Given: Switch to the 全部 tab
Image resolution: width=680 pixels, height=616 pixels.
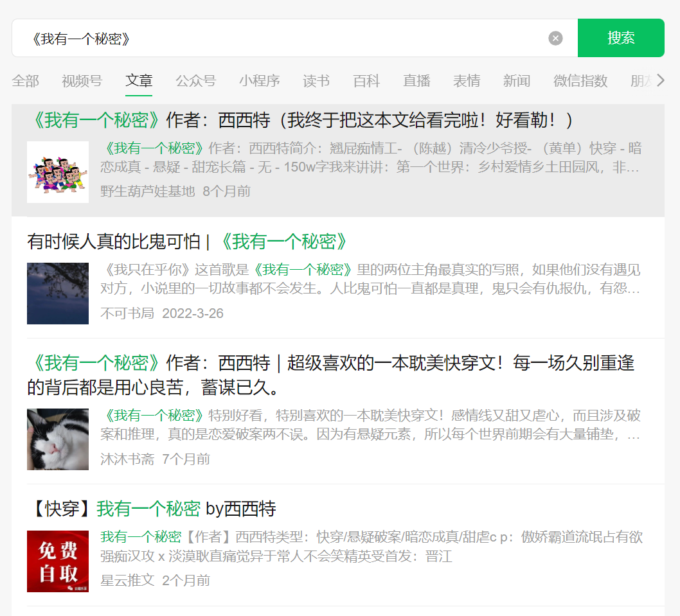Looking at the screenshot, I should coord(25,81).
